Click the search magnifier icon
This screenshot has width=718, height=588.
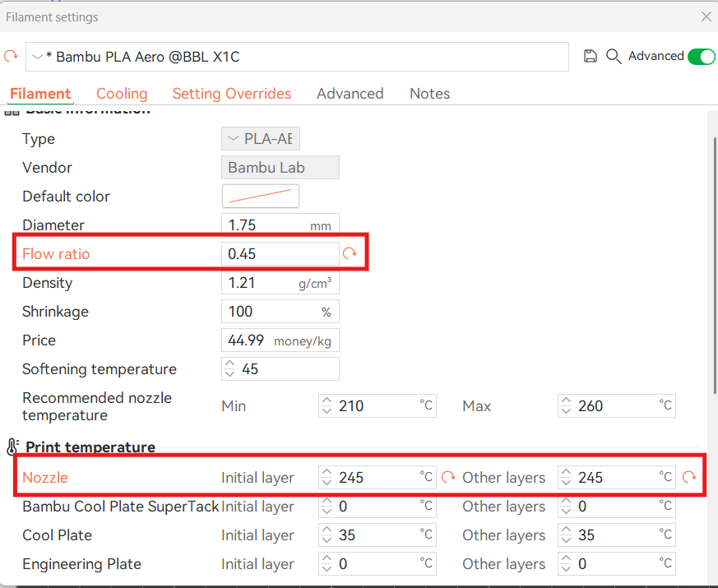613,56
